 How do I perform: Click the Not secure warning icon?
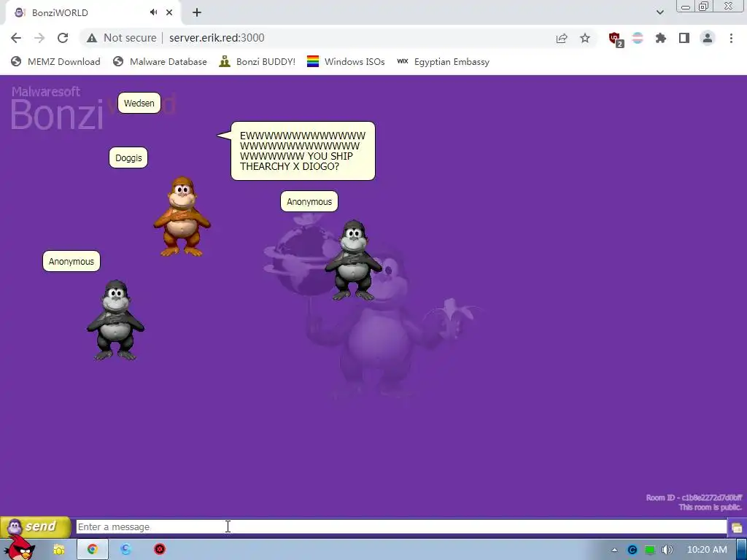(92, 38)
